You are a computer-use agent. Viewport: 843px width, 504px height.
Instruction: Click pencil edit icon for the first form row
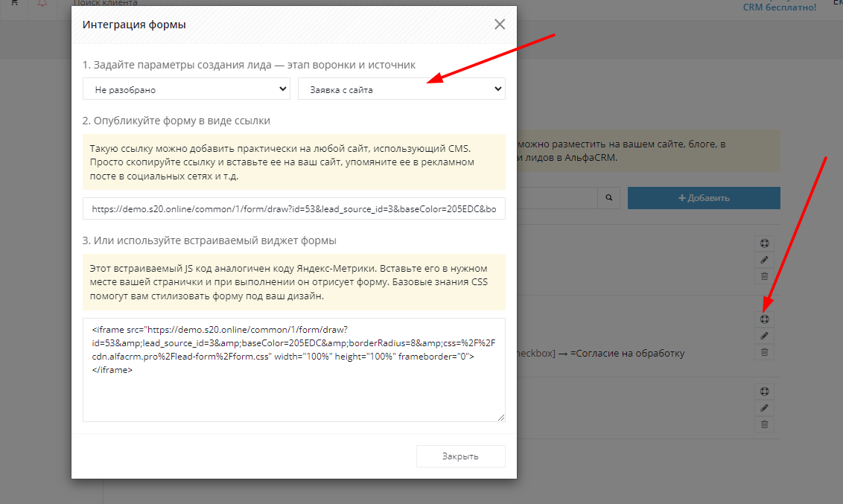tap(765, 260)
